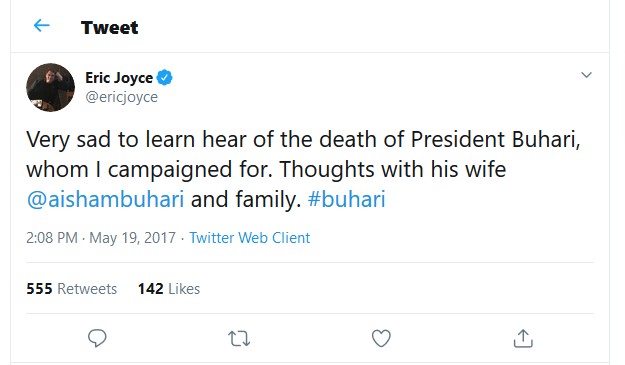Click tweet text line mentioning President Buhari

303,139
